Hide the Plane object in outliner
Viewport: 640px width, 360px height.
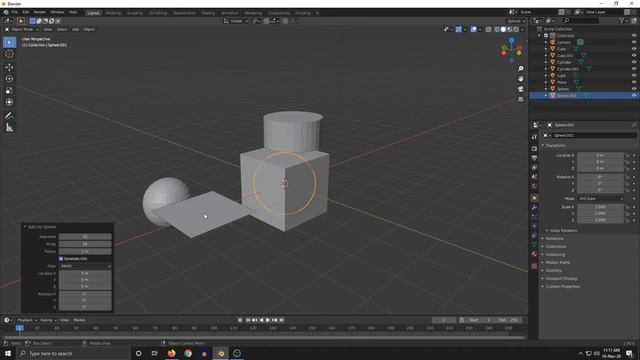[634, 82]
